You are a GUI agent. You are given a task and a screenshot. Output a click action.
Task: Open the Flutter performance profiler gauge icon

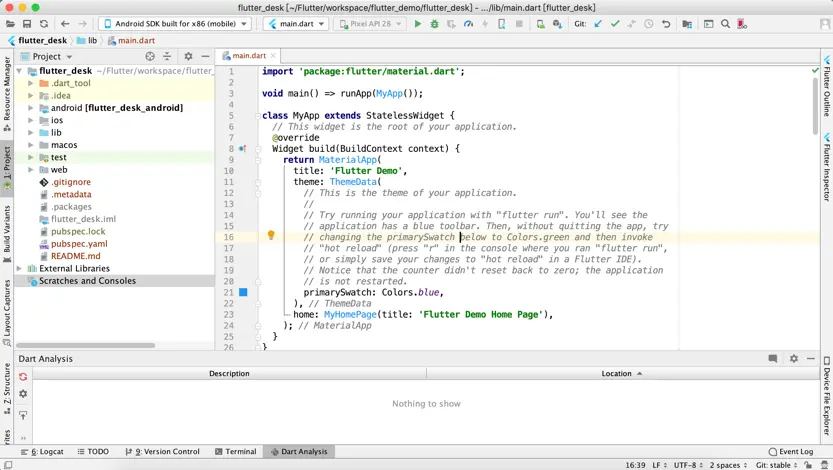click(468, 24)
